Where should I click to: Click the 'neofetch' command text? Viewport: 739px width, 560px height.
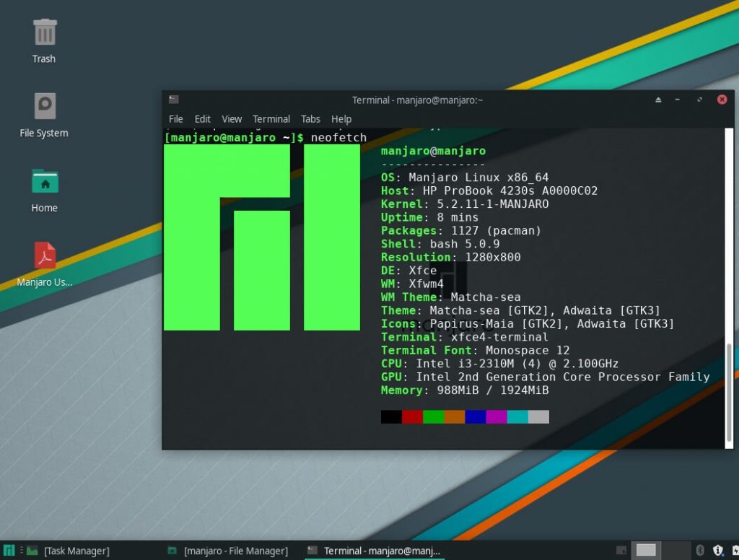point(338,138)
